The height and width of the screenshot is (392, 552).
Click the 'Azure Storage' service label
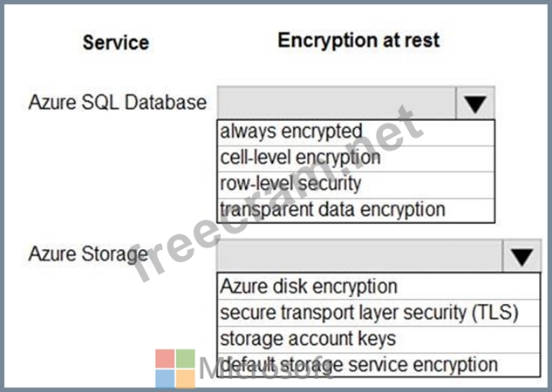tap(88, 253)
